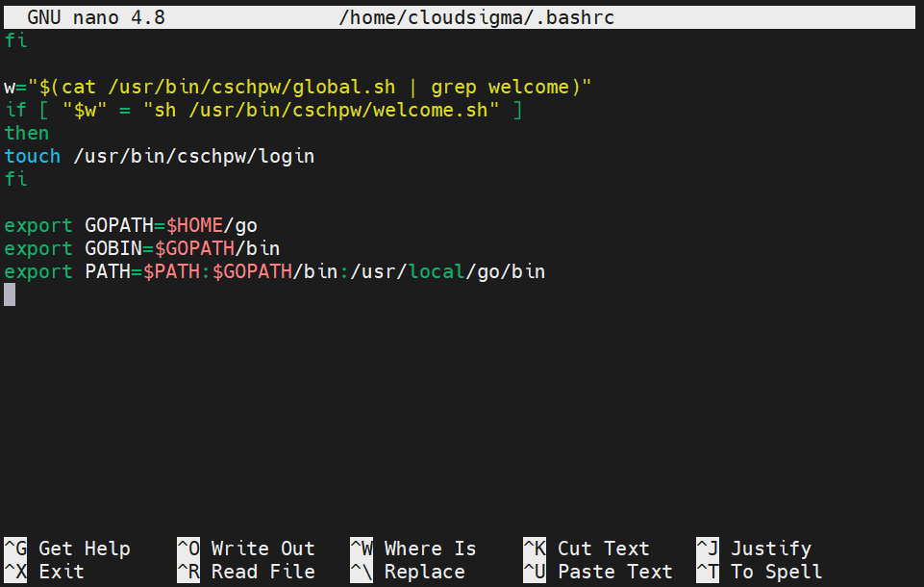924x587 pixels.
Task: Click the title bar file path /home/cloudsigma/.bashrc
Action: coord(476,17)
